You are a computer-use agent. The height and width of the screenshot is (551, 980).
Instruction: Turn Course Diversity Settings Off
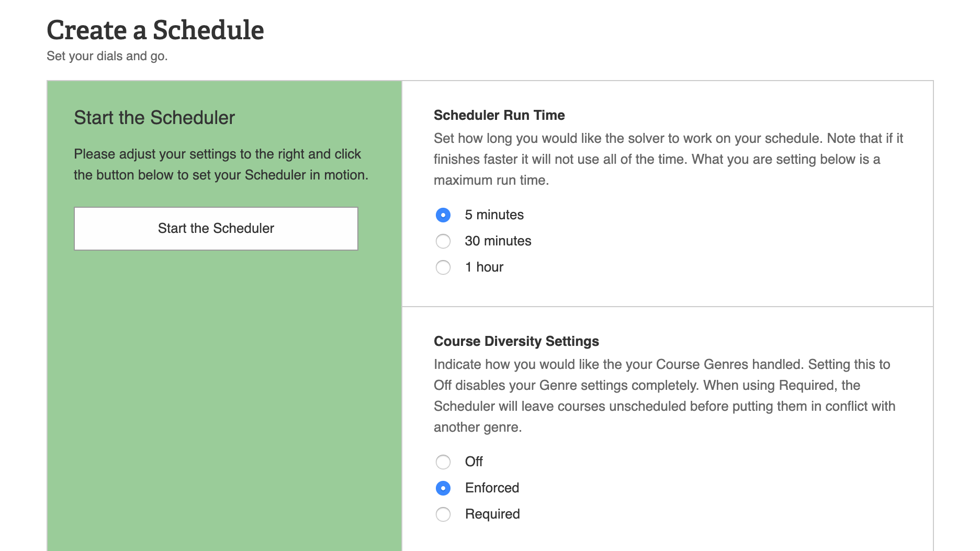[443, 462]
